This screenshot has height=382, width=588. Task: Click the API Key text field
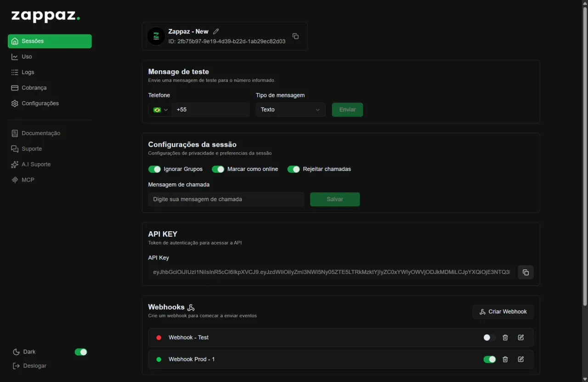point(332,272)
